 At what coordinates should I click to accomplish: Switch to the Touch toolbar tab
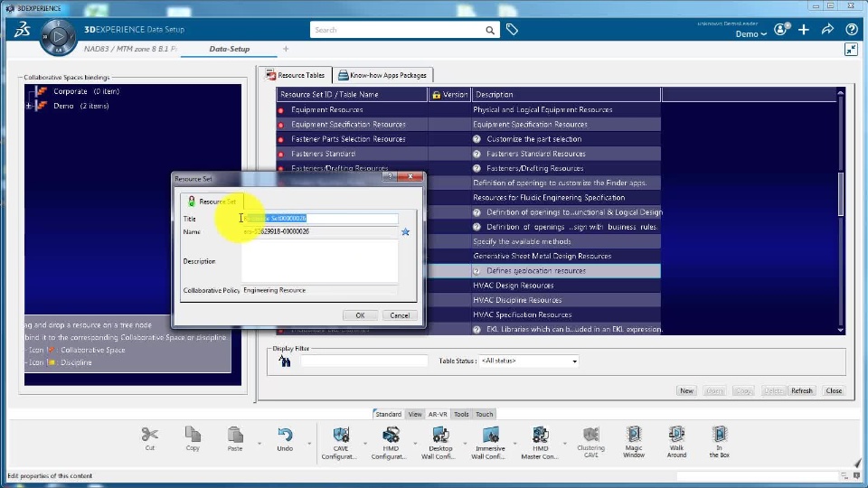coord(484,414)
